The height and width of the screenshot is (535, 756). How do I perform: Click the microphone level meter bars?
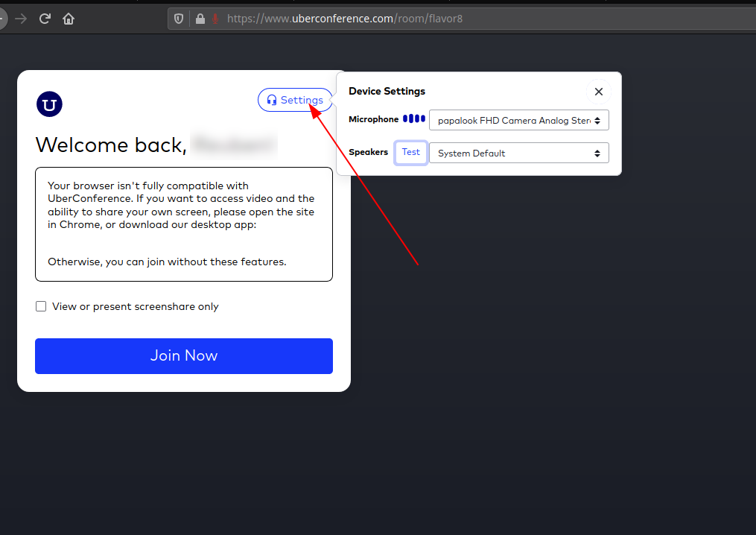414,119
